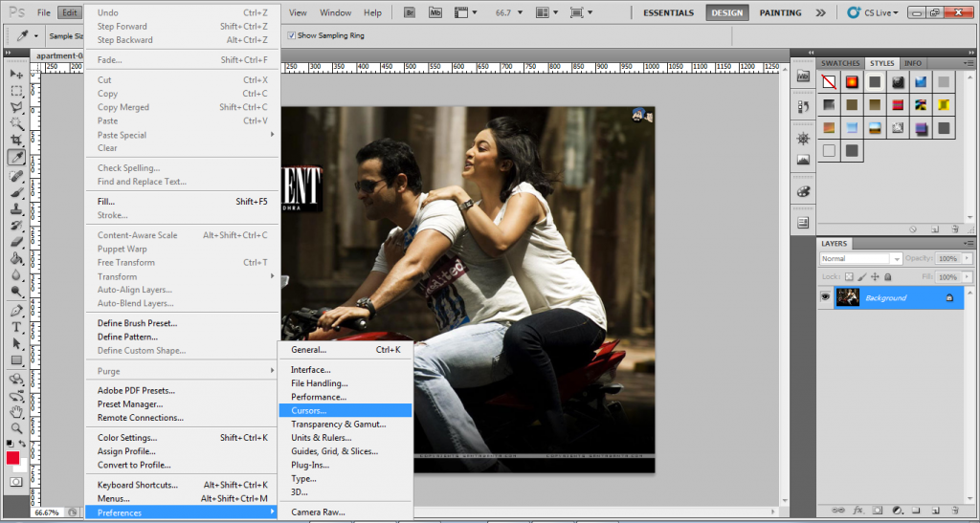This screenshot has width=980, height=523.
Task: Select the Rectangular Marquee tool
Action: (x=17, y=91)
